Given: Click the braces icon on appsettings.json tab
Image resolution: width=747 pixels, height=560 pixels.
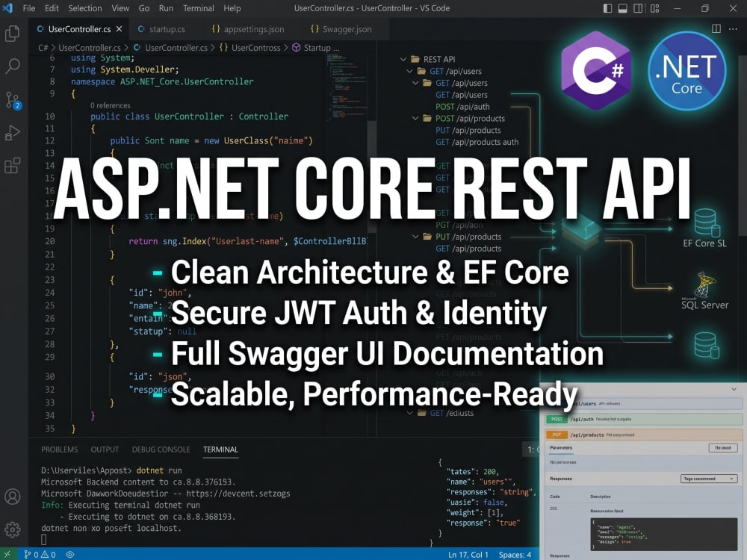Looking at the screenshot, I should tap(216, 29).
